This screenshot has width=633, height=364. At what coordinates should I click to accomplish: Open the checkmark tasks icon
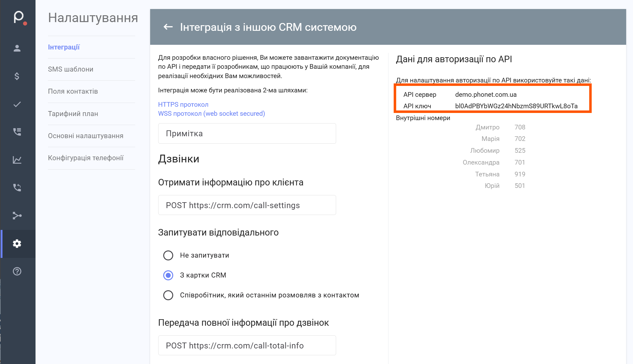tap(17, 104)
